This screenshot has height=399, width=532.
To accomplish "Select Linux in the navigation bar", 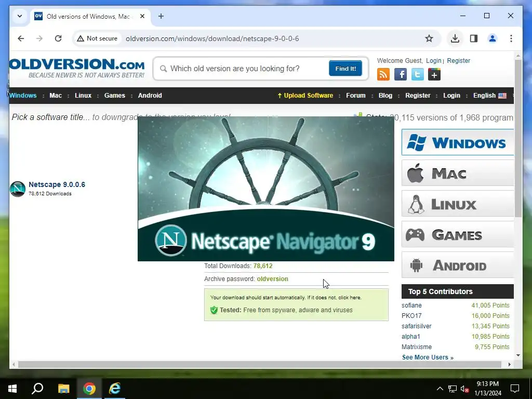I will (x=83, y=96).
